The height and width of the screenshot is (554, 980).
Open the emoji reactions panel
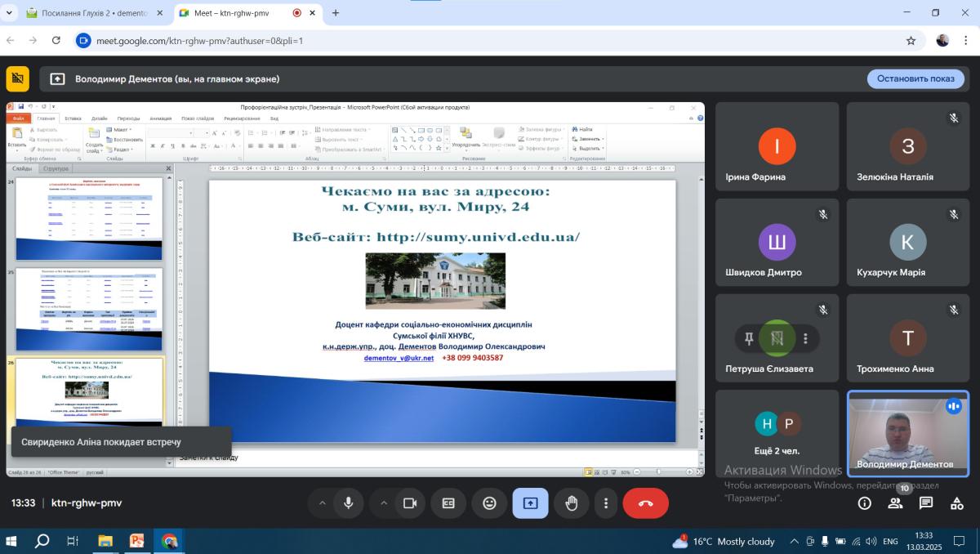coord(489,503)
